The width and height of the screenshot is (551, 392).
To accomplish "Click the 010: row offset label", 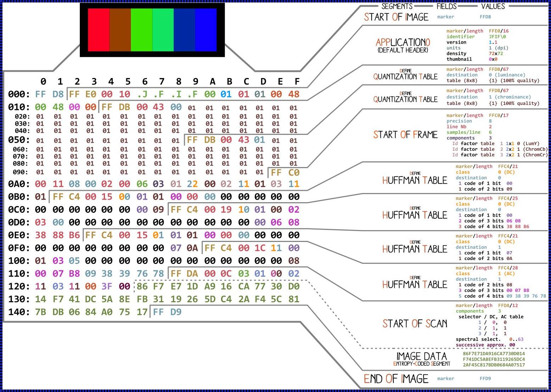I will 19,107.
